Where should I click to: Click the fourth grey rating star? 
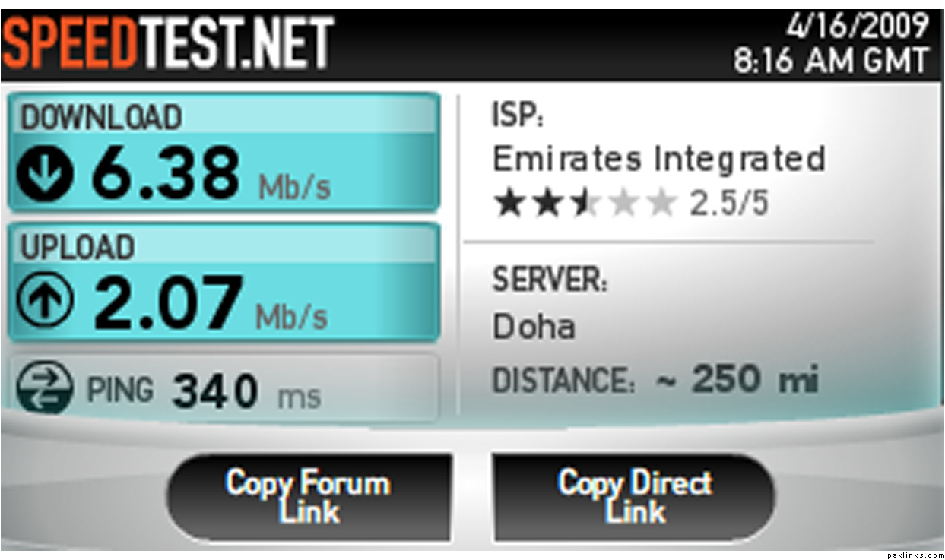623,203
